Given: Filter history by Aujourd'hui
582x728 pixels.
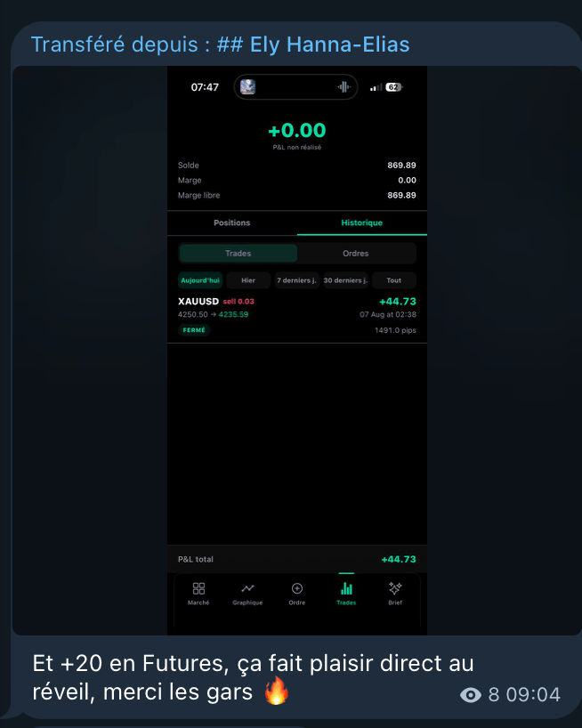Looking at the screenshot, I should coord(200,280).
